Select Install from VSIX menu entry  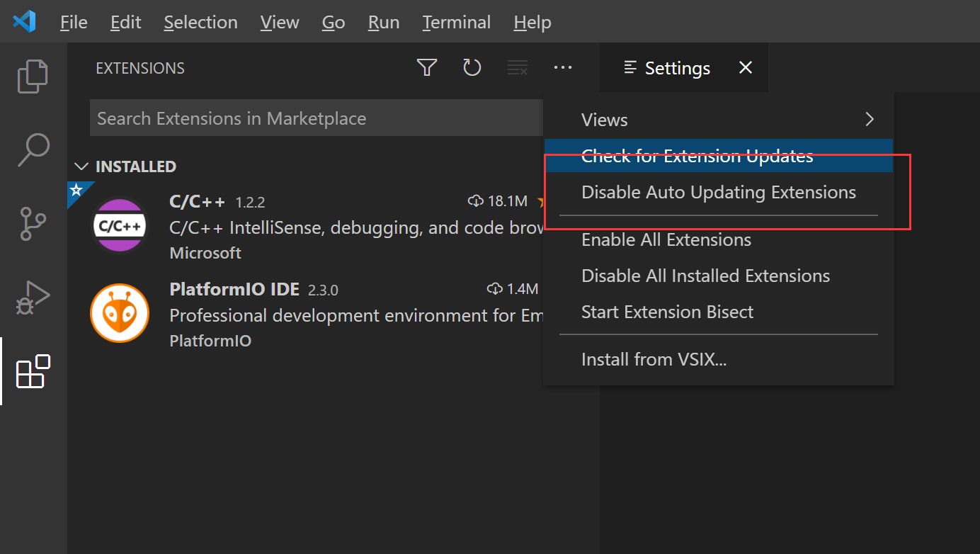pos(654,360)
